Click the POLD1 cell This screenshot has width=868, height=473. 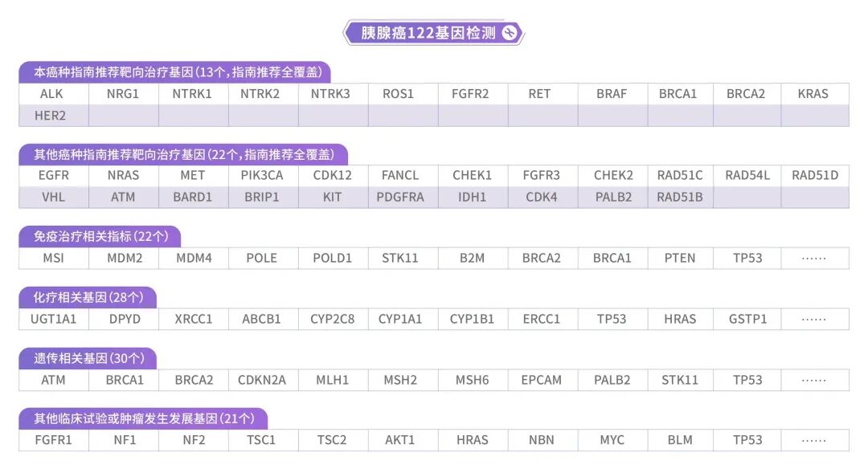(333, 259)
